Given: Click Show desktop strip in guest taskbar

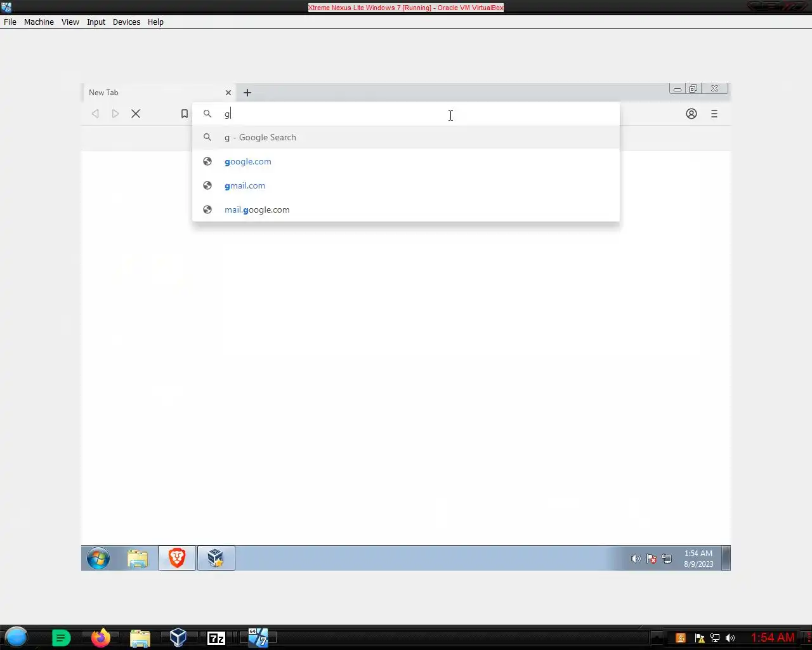Looking at the screenshot, I should click(726, 558).
